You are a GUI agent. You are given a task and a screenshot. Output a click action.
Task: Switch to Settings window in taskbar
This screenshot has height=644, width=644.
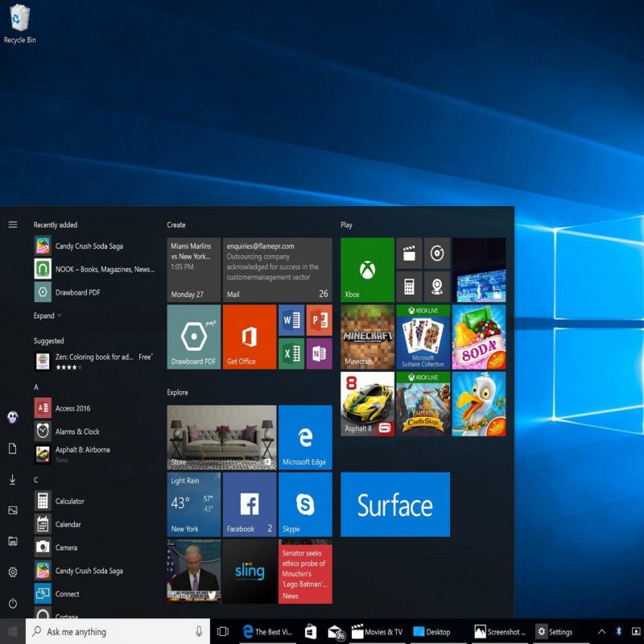coord(555,631)
